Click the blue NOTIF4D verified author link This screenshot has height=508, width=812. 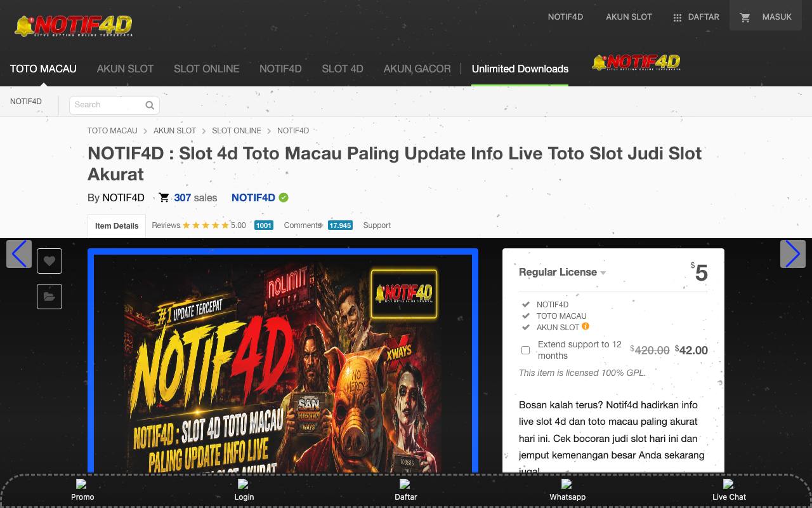[253, 197]
